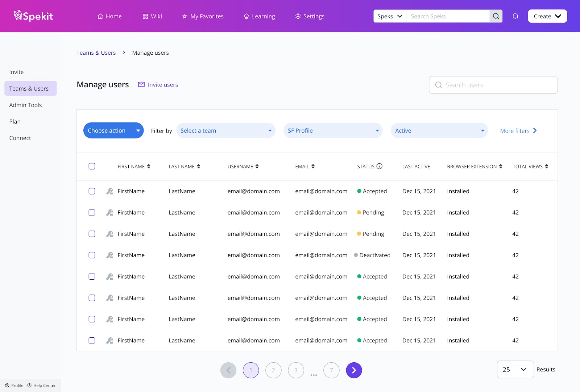Click the pagination ellipsis
The height and width of the screenshot is (392, 580).
[314, 375]
